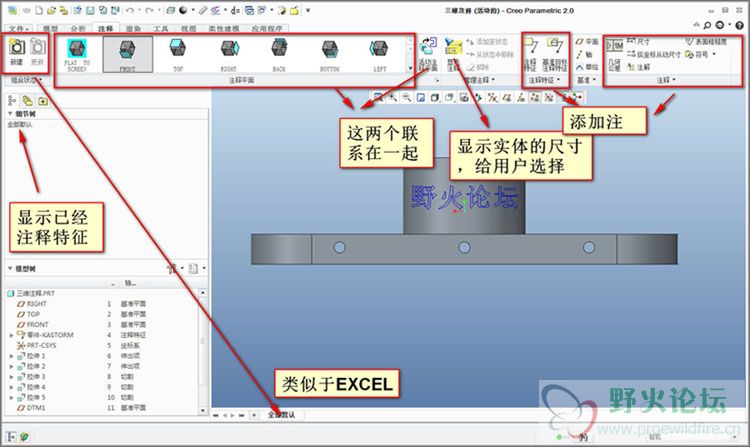Click the model tree scrollbar down arrow
Image resolution: width=750 pixels, height=447 pixels.
(203, 411)
